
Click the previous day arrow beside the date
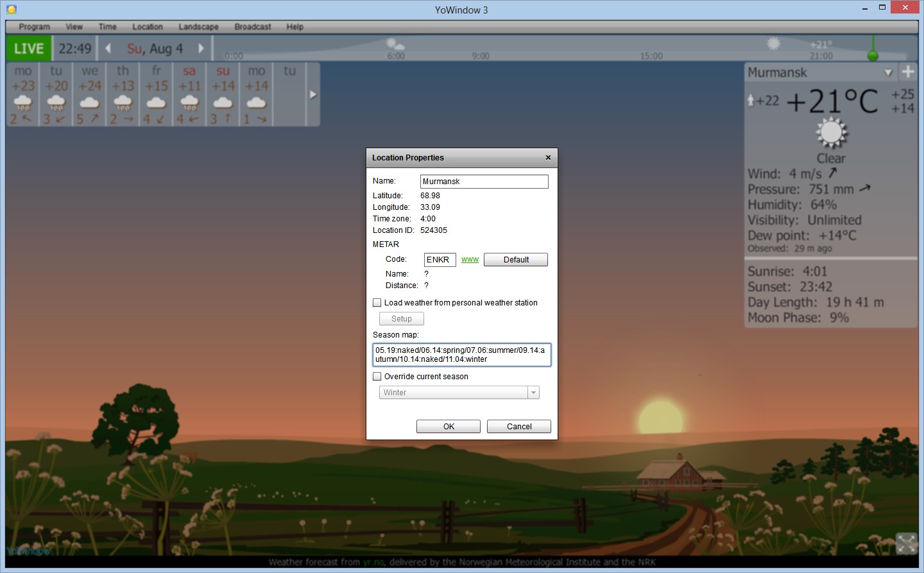108,49
